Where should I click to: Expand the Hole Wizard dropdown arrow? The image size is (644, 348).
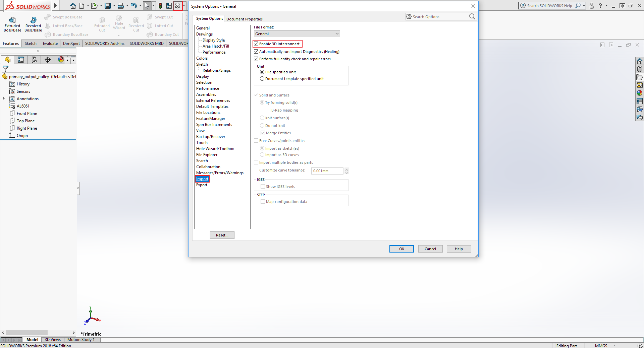(x=119, y=35)
